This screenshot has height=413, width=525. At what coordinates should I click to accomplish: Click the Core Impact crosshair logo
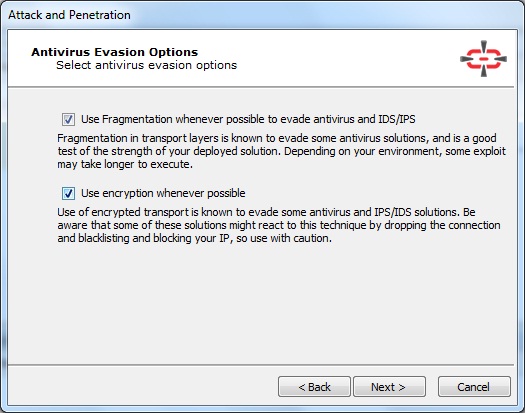pos(483,59)
